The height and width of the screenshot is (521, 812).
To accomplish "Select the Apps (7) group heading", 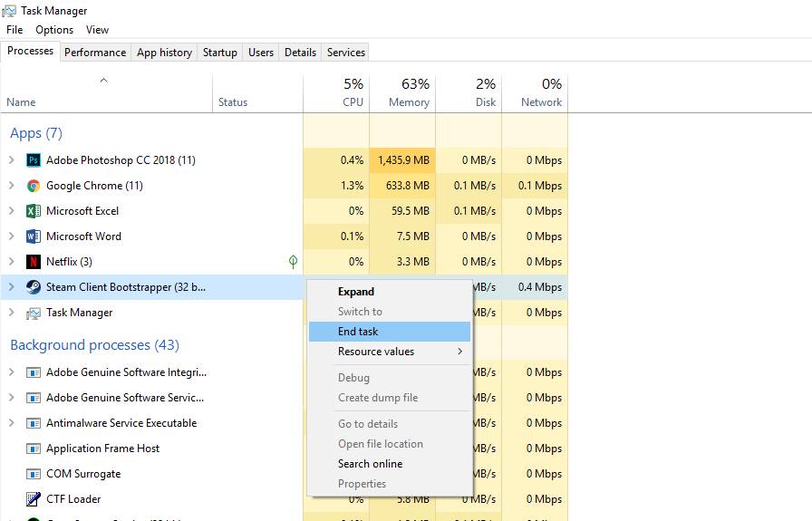I will pos(36,133).
